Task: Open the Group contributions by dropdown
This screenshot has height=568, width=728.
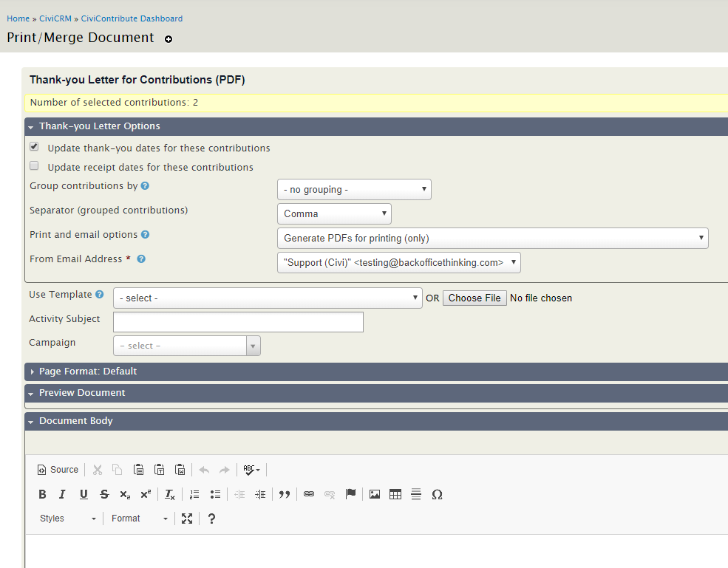Action: pos(354,190)
